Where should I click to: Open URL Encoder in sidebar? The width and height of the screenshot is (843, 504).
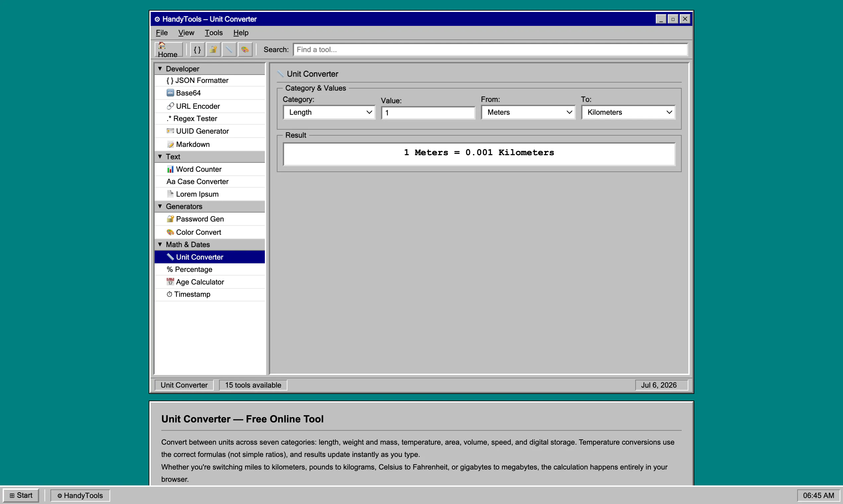coord(210,106)
